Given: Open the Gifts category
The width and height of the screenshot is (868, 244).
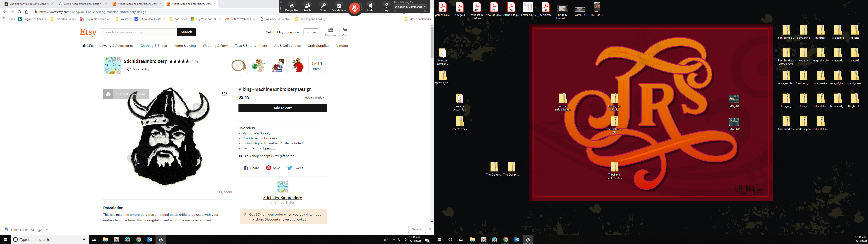Looking at the screenshot, I should tap(88, 46).
